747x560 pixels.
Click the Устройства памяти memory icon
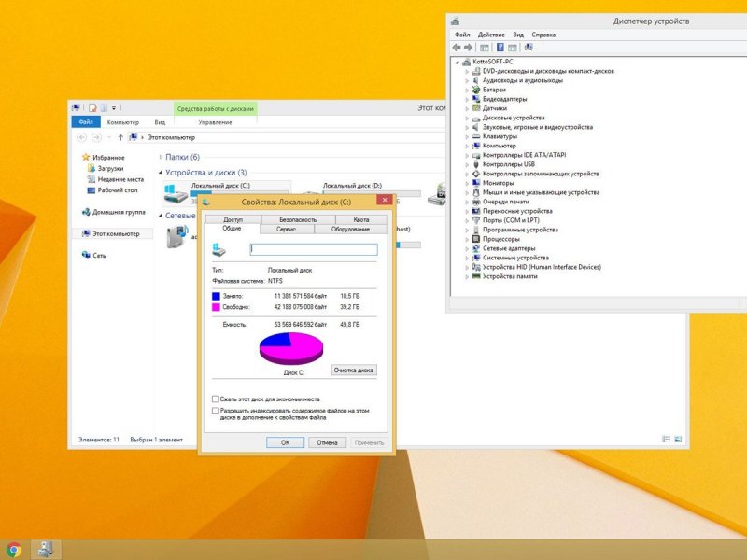click(475, 276)
